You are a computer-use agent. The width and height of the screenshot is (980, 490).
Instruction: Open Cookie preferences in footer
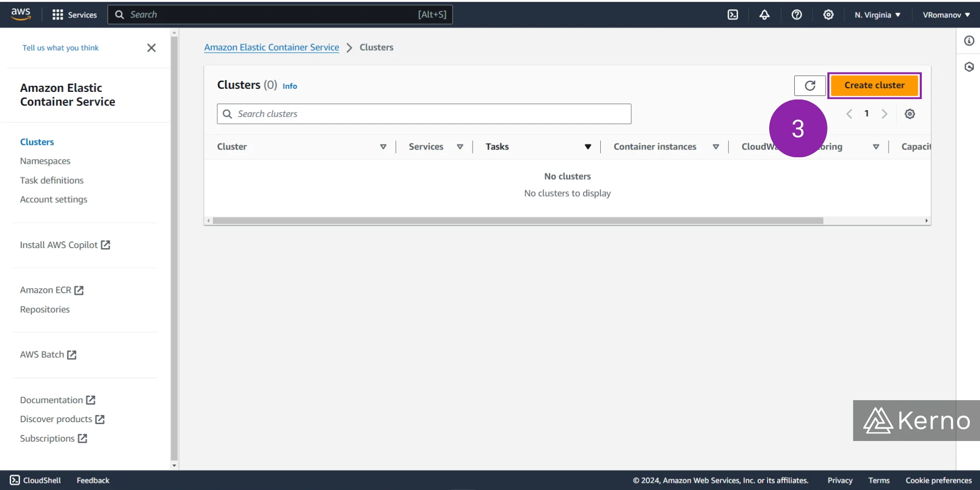click(x=939, y=480)
